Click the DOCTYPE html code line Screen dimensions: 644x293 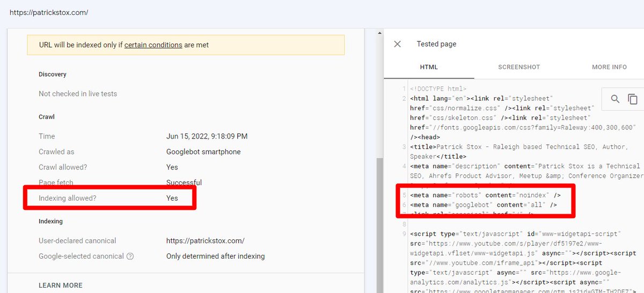click(438, 89)
